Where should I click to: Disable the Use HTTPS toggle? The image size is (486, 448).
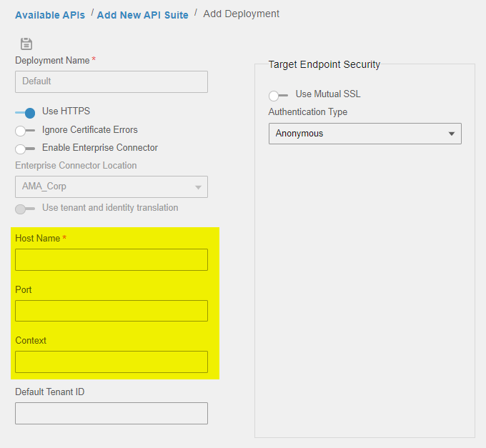pyautogui.click(x=25, y=113)
